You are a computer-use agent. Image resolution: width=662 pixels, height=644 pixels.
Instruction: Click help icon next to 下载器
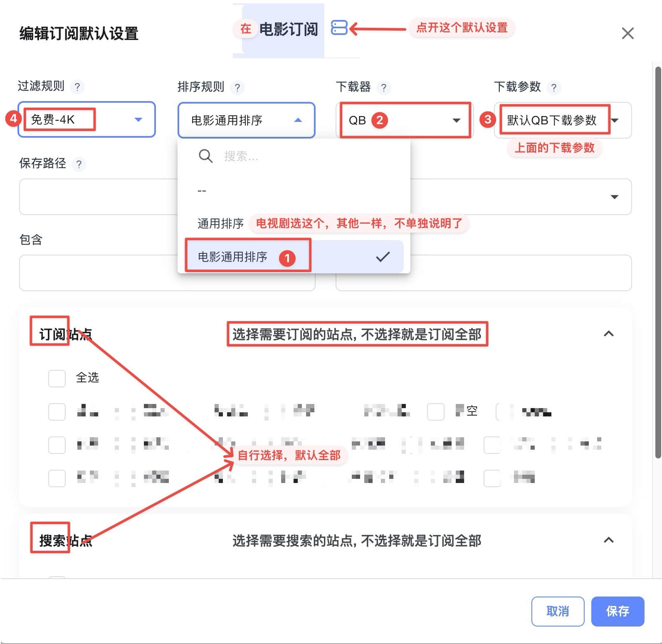coord(383,87)
